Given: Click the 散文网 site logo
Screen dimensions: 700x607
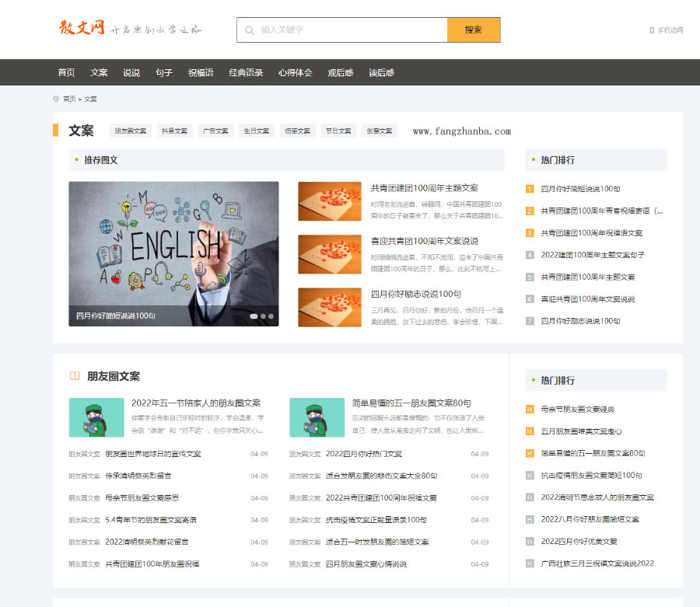Looking at the screenshot, I should [82, 28].
